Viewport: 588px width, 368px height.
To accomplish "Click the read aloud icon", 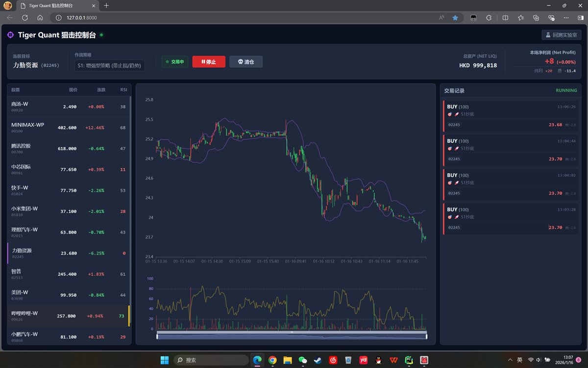I will click(x=441, y=18).
